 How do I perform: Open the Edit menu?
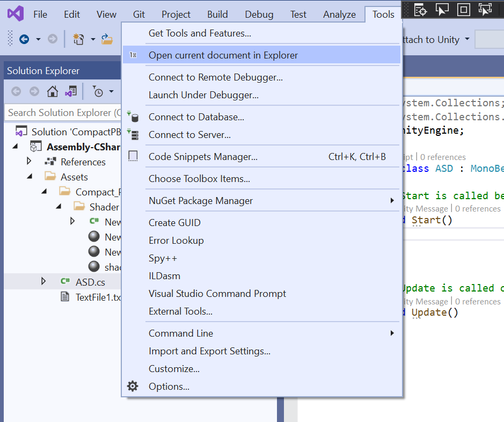click(72, 14)
